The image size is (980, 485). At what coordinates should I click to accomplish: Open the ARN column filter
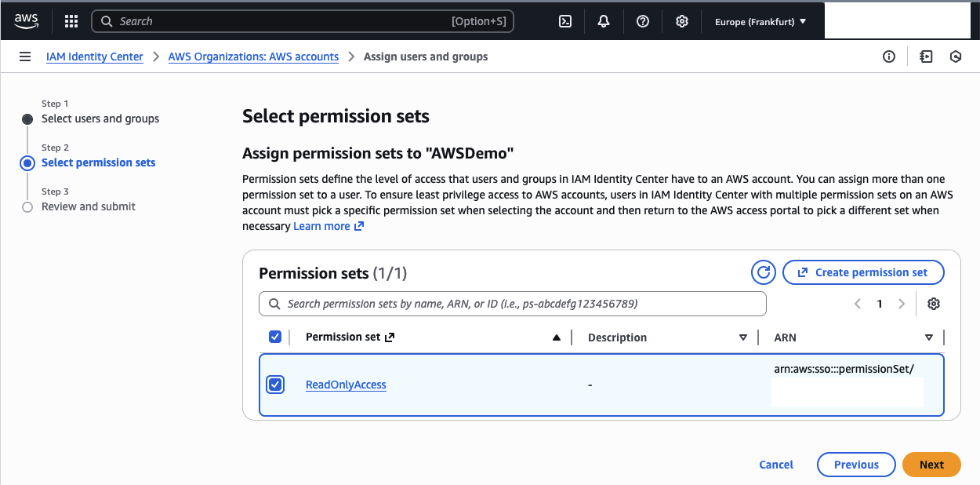929,337
